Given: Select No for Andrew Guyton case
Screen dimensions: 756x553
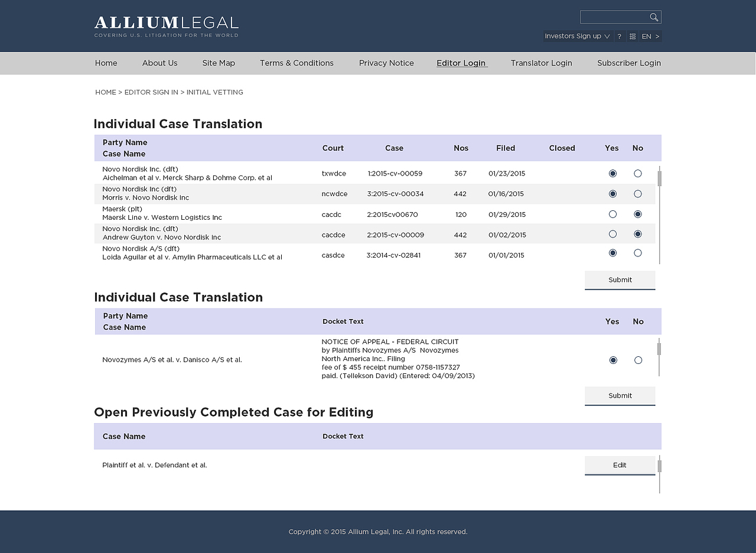Looking at the screenshot, I should [638, 234].
